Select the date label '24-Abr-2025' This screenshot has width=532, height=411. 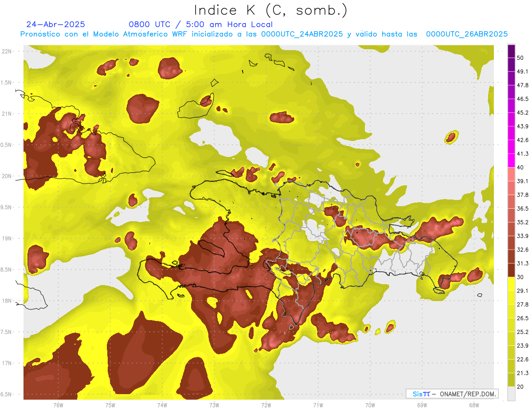click(x=55, y=24)
